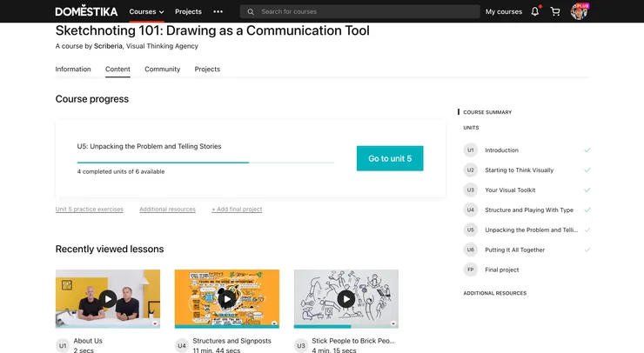644x353 pixels.
Task: Open the user profile avatar
Action: point(579,11)
